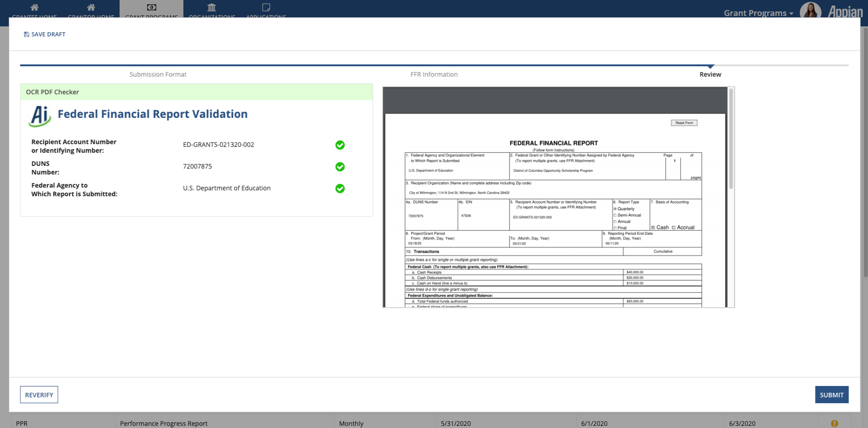Go to the FFR Information step

[x=434, y=74]
